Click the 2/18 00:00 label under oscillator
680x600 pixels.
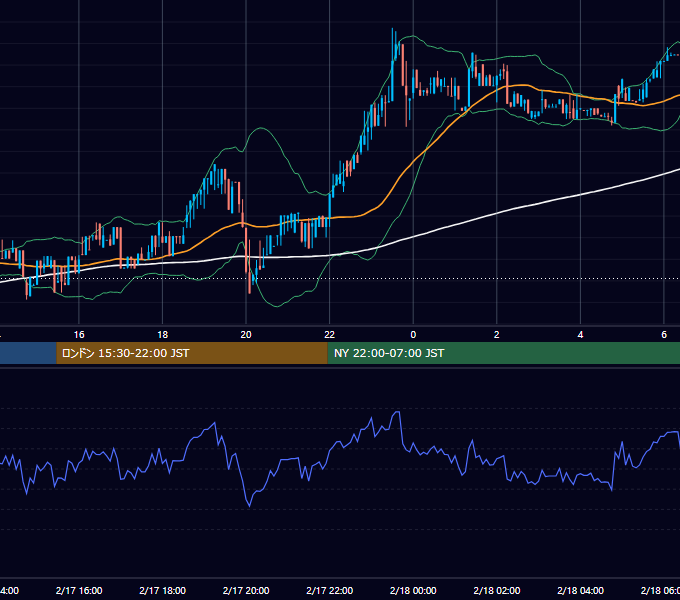point(413,590)
